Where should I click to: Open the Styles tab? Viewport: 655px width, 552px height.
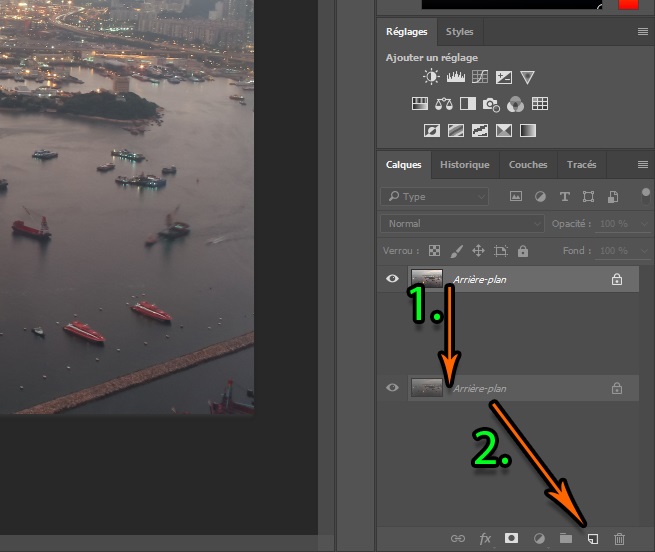459,32
